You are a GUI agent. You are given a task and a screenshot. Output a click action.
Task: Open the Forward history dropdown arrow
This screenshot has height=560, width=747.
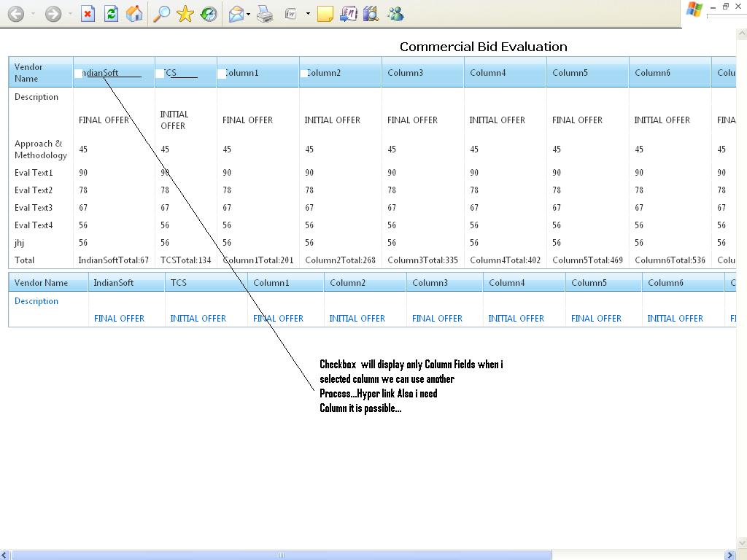pos(70,14)
